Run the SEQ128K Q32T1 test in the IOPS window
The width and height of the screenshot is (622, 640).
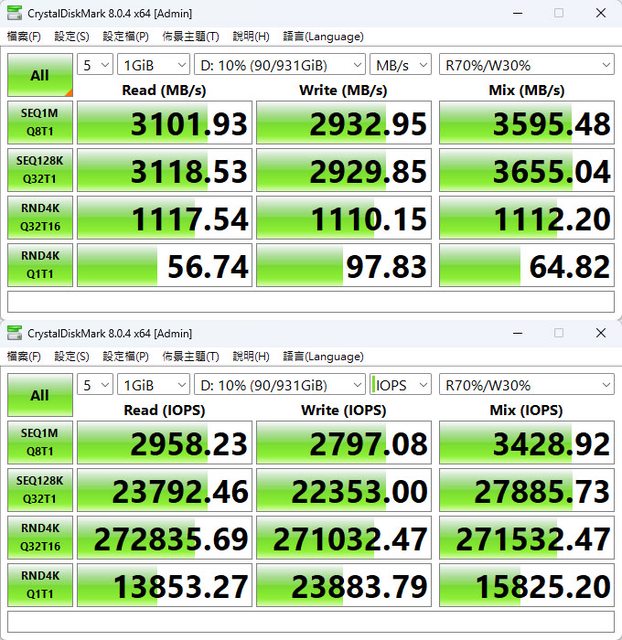pyautogui.click(x=39, y=491)
